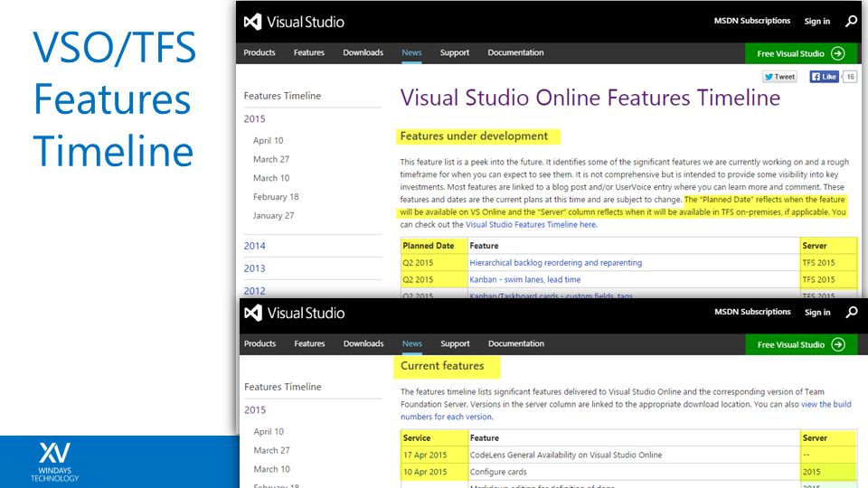Click Current features heading
The image size is (868, 488).
point(442,366)
